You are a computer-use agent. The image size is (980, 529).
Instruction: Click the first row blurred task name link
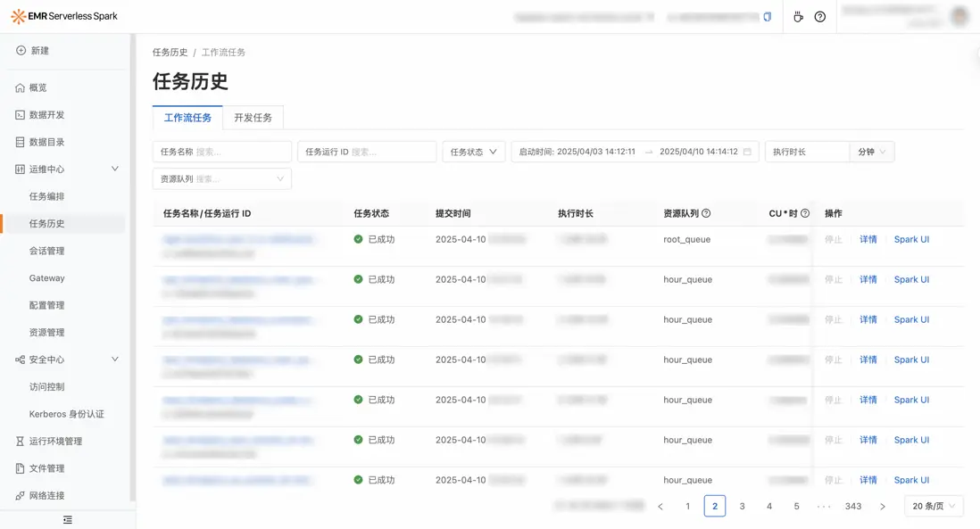point(238,239)
